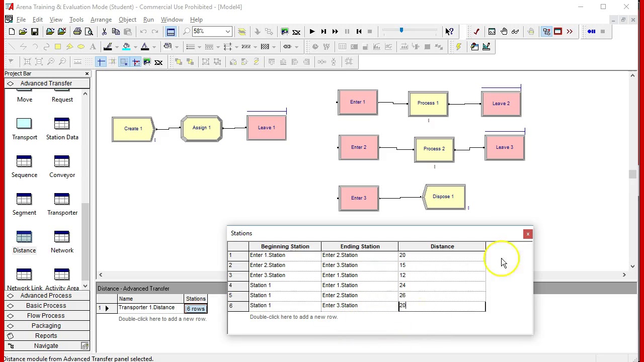Open the Tools menu
This screenshot has width=644, height=362.
tap(76, 20)
